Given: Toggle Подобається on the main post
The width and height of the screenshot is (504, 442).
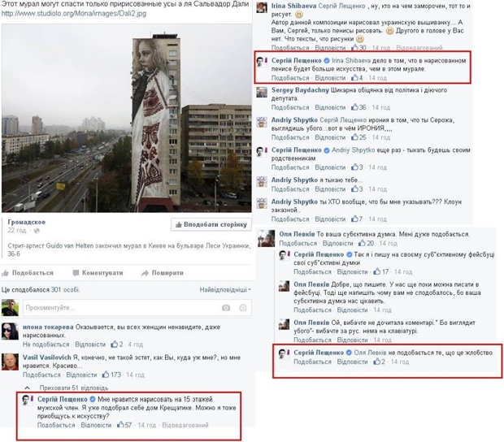Looking at the screenshot, I should tap(28, 273).
